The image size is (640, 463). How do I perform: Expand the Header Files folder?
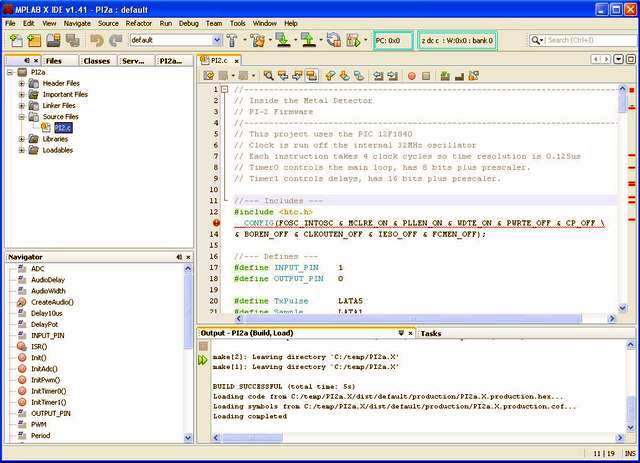point(21,83)
